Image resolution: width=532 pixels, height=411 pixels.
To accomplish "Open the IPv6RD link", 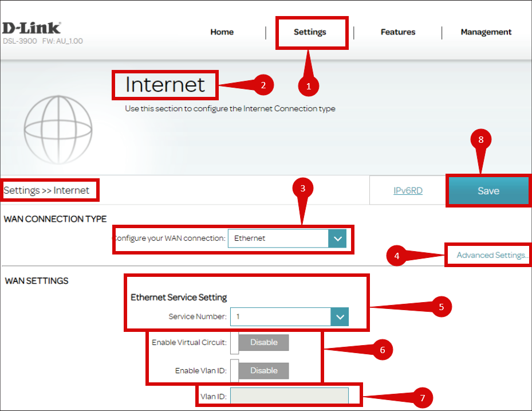I will pyautogui.click(x=408, y=190).
